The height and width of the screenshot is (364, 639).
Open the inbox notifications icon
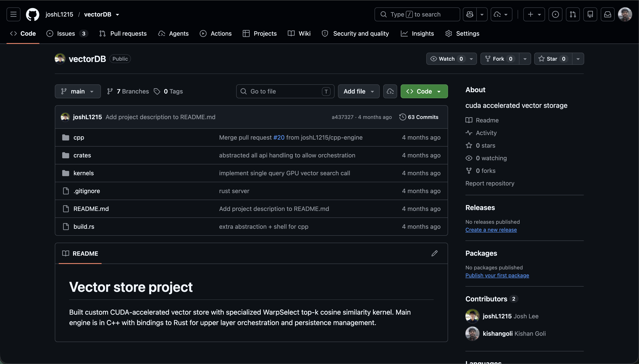coord(608,14)
